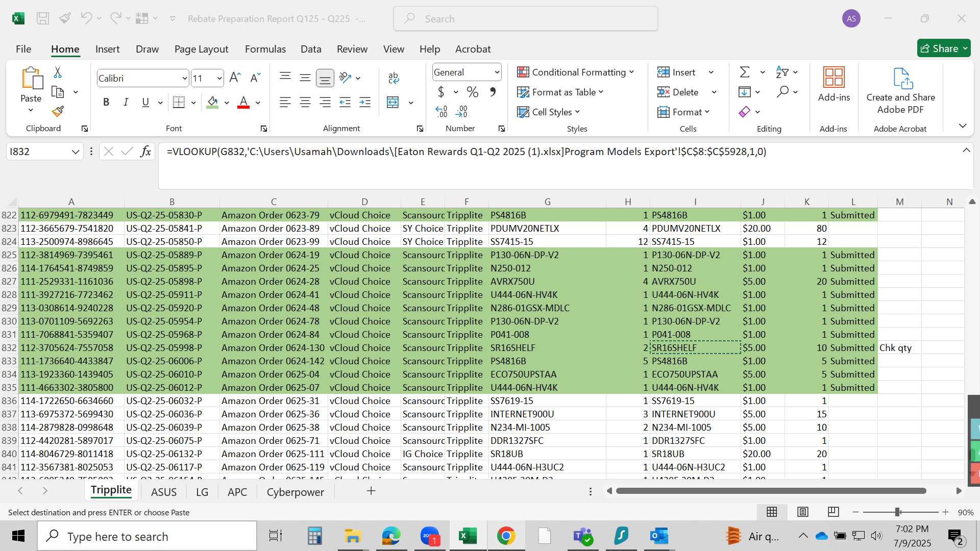Select the Format Painter brush
980x551 pixels.
[58, 111]
